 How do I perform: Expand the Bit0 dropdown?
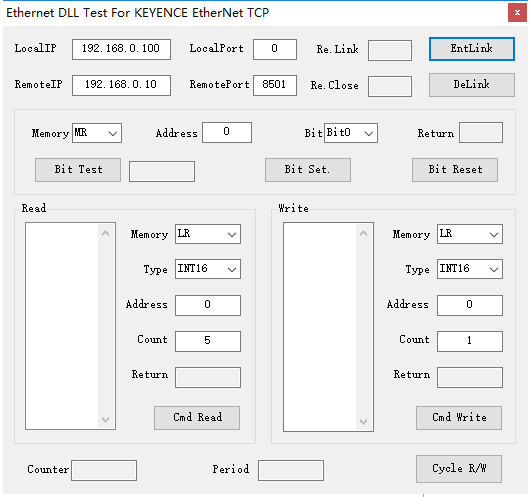click(x=351, y=133)
